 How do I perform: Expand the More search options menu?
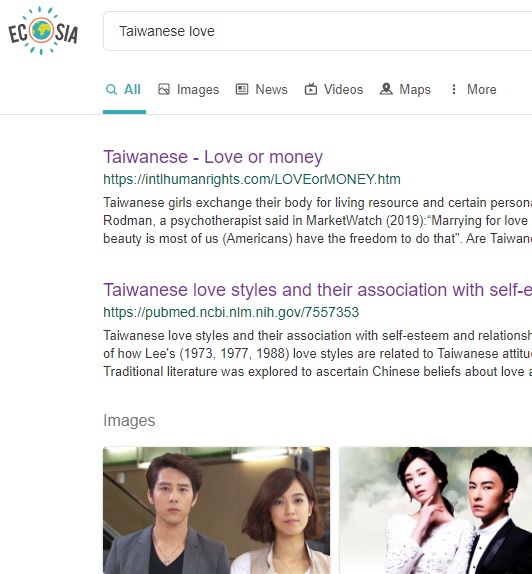click(x=473, y=89)
